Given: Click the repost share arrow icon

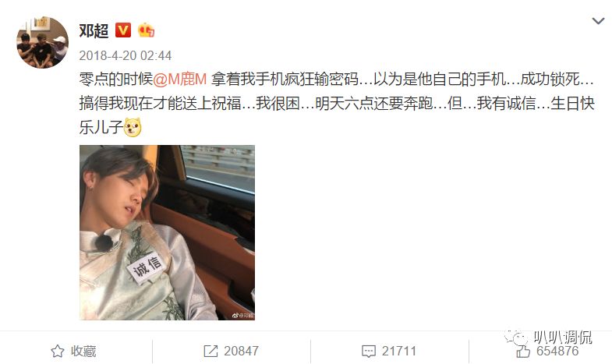Looking at the screenshot, I should 210,351.
